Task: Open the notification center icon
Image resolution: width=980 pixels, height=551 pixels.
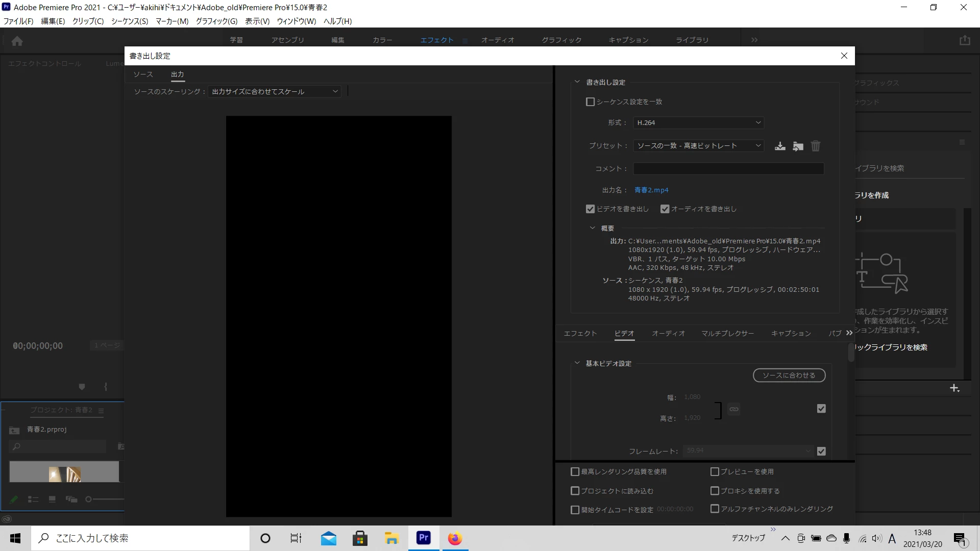Action: pos(960,539)
